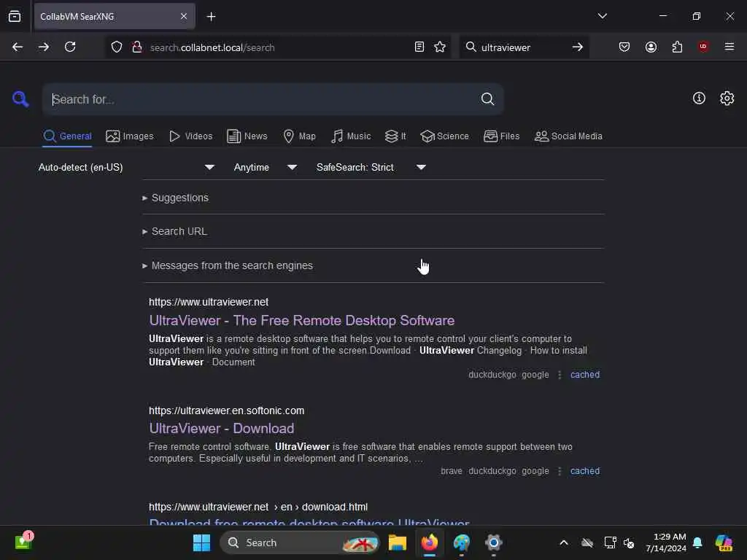Open Firefox hamburger application menu
Screen dimensions: 747x560
(729, 47)
